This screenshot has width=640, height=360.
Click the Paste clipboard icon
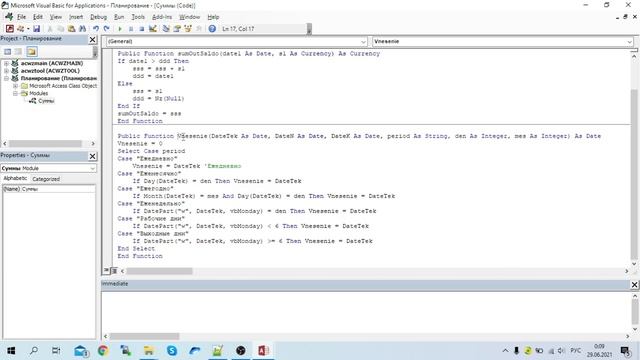coord(71,29)
